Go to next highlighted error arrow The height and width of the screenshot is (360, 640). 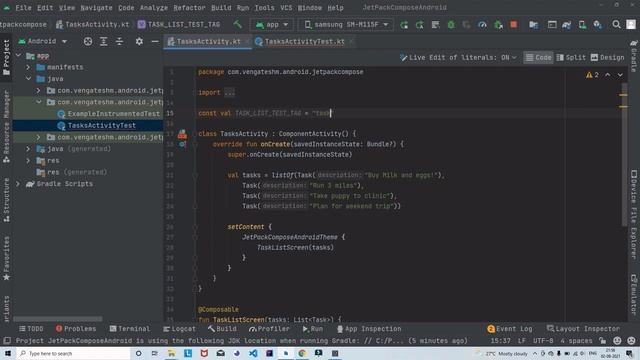(x=620, y=75)
